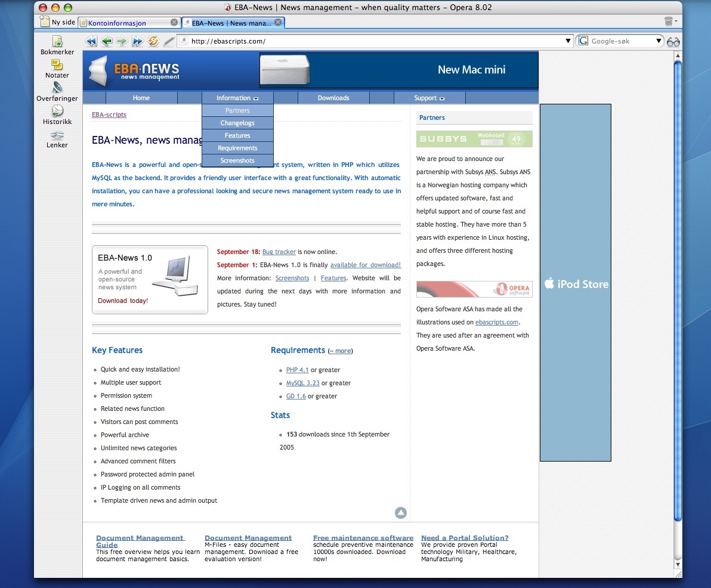Click the vertical scrollbar thumb

[678, 290]
